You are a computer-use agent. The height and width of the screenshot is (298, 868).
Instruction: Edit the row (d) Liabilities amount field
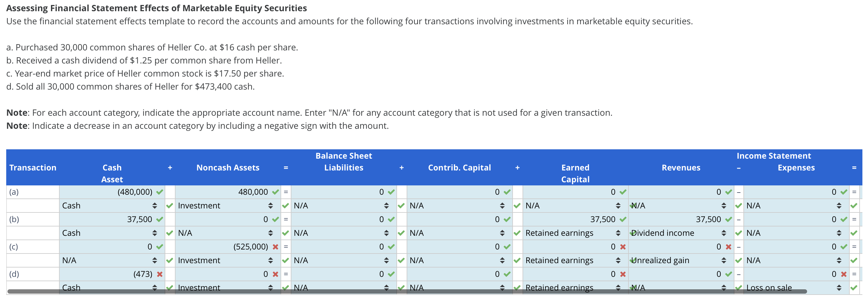(x=344, y=274)
